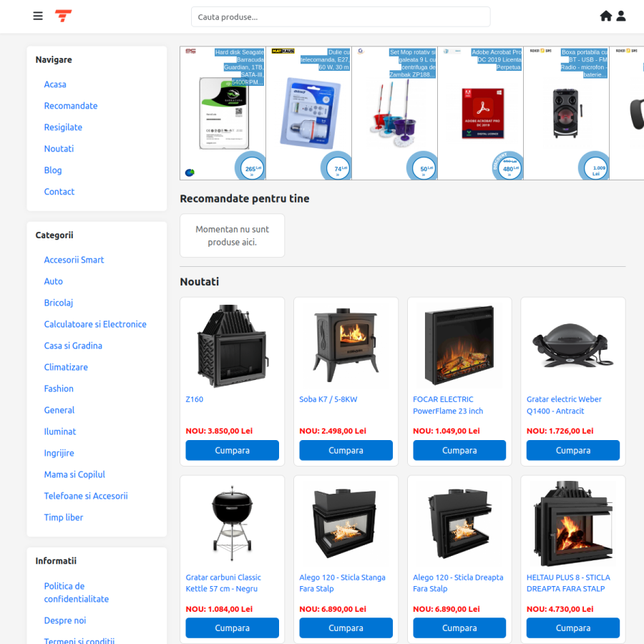Open the Despre noi page

(65, 620)
